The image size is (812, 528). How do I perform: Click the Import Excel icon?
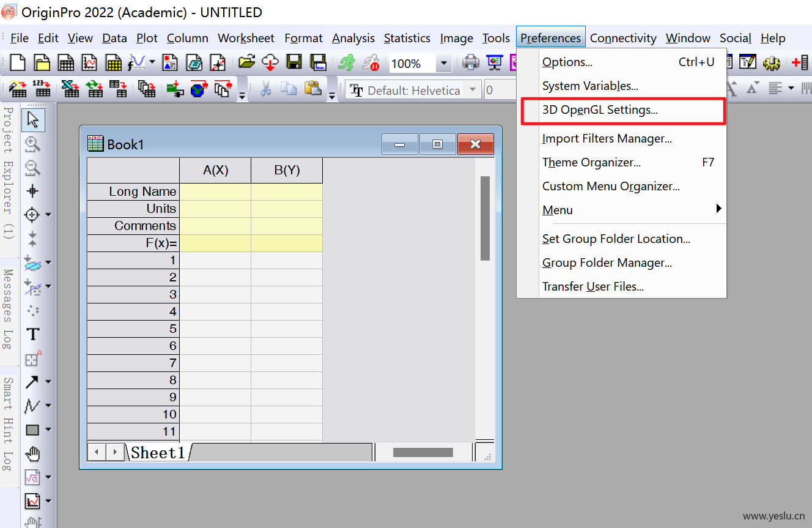click(x=71, y=89)
